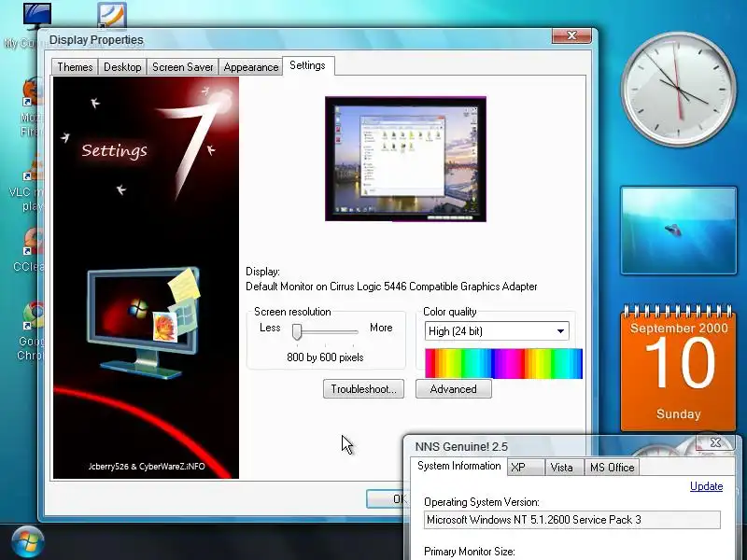This screenshot has width=747, height=560.
Task: Switch to the XP tab in NNS Genuine
Action: (x=526, y=468)
